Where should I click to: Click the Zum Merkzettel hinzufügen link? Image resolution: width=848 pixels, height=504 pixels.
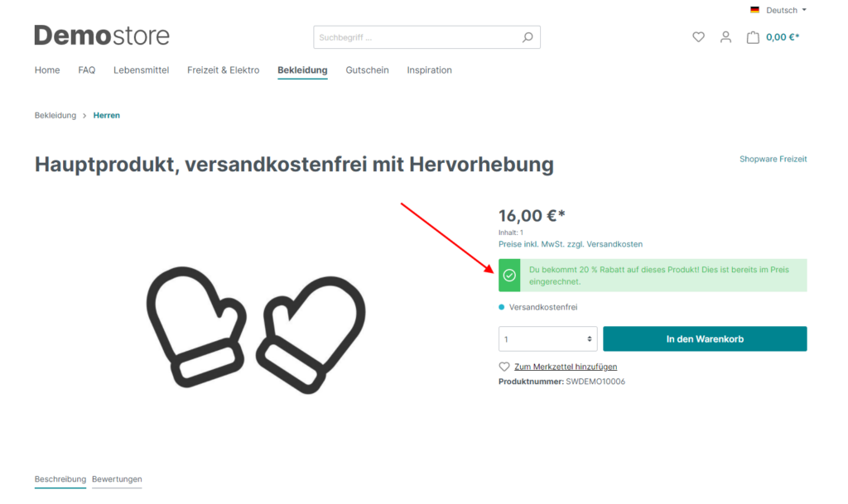coord(566,367)
